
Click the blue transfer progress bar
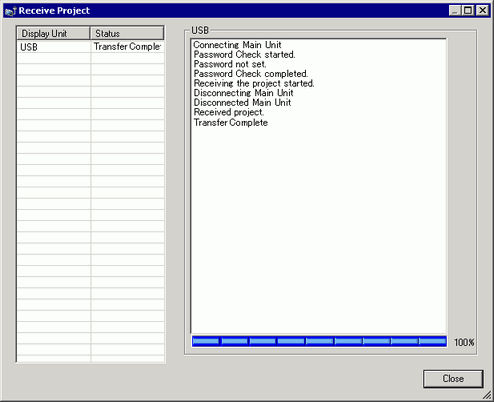(x=319, y=341)
